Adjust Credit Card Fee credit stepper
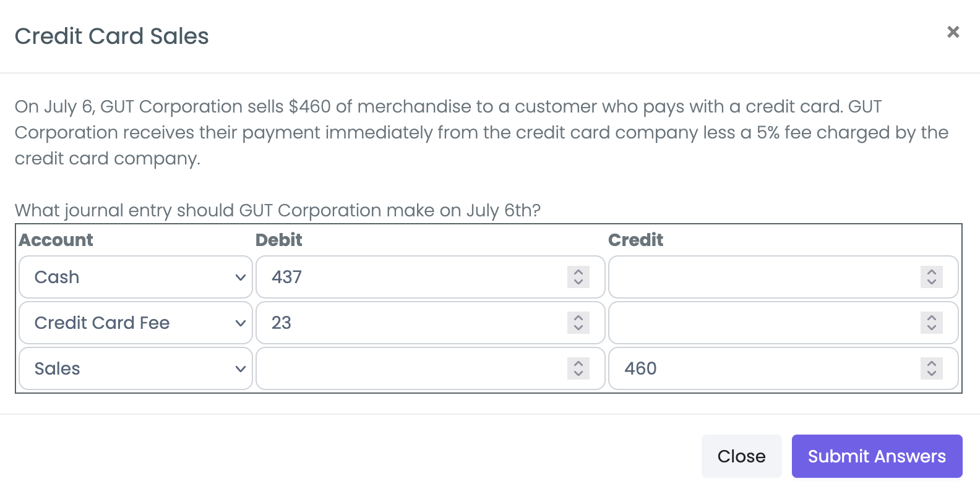Screen dimensions: 980x497 point(932,323)
